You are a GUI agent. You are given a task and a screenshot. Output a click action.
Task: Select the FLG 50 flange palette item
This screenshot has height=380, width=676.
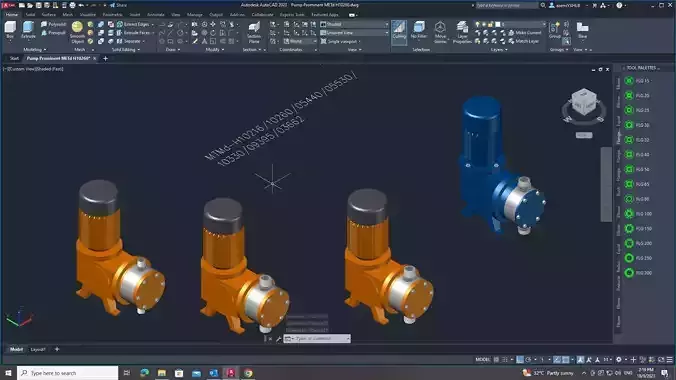pos(637,170)
